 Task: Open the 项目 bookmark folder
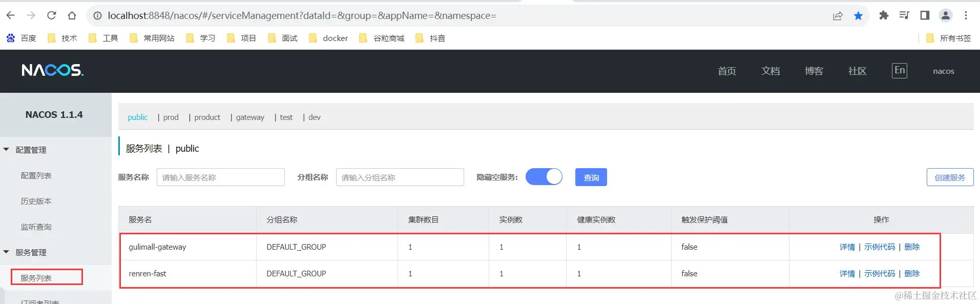(241, 38)
